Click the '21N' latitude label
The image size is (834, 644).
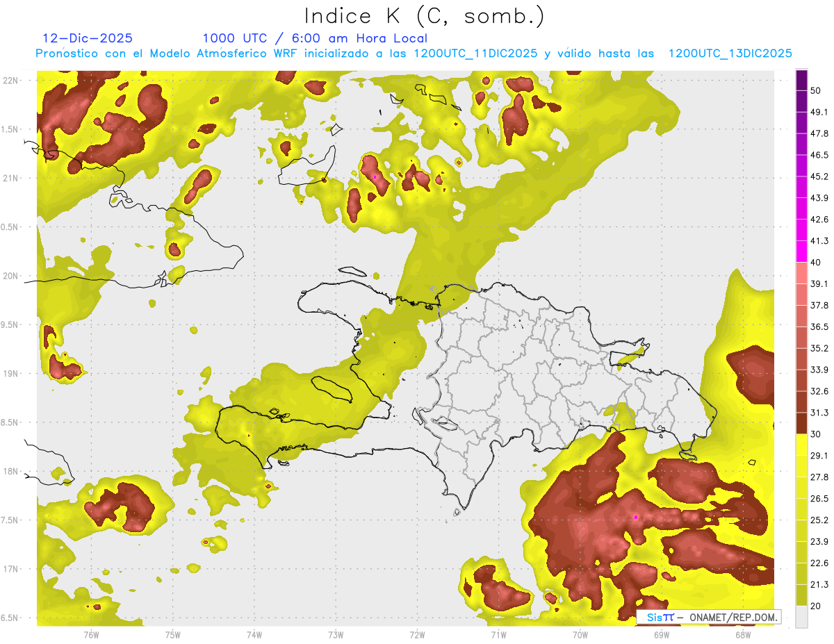(x=10, y=178)
